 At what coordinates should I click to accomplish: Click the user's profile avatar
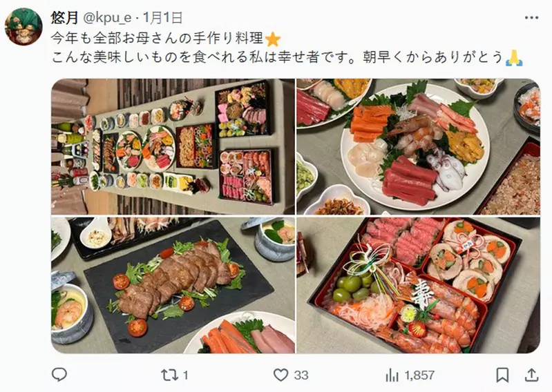[x=23, y=27]
